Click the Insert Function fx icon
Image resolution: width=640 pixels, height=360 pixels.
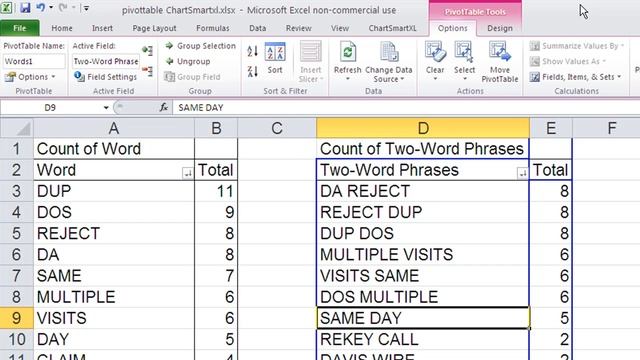tap(164, 108)
